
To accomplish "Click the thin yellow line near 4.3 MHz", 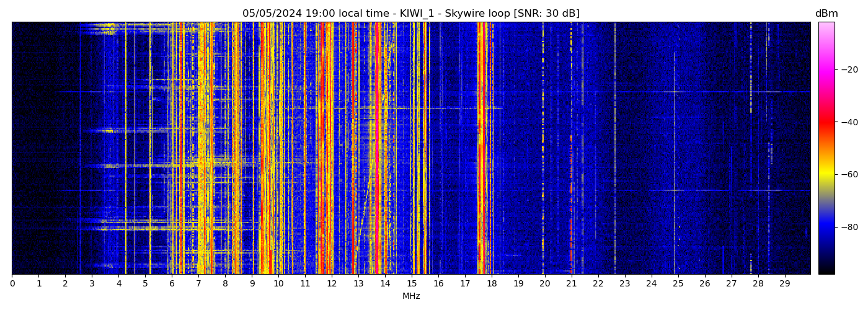I will click(126, 149).
